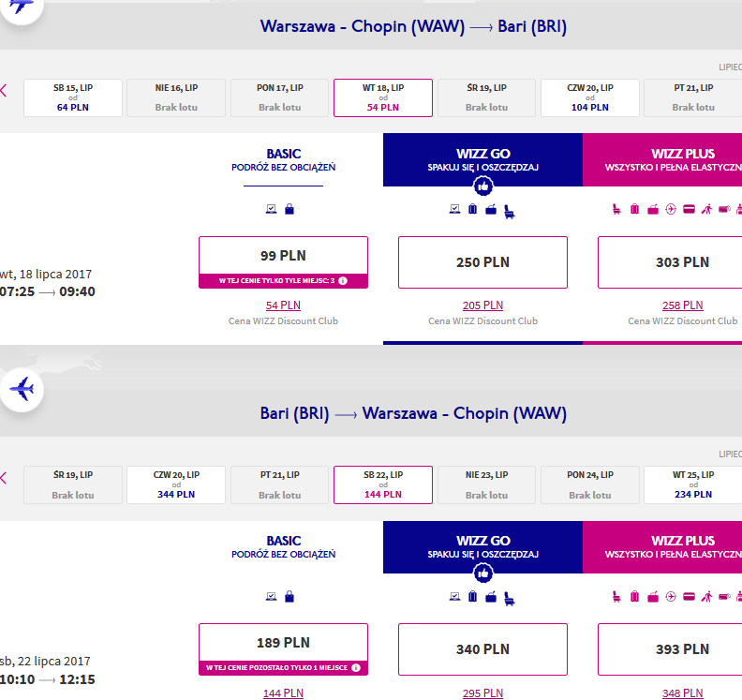Select return date NIE 23, LIP

pos(486,485)
